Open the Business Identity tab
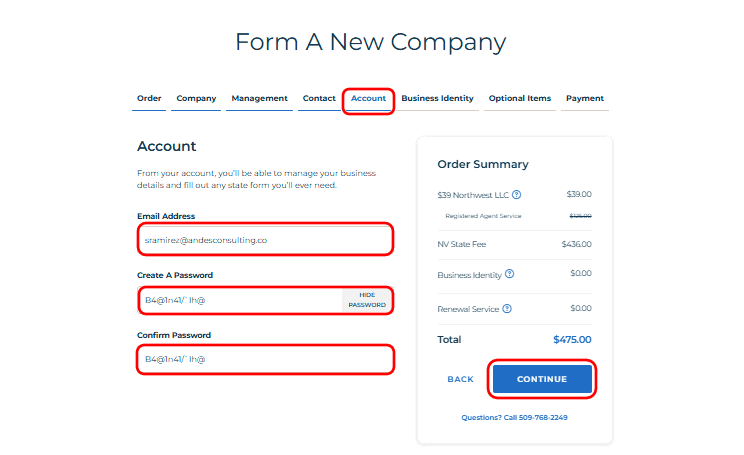The height and width of the screenshot is (455, 744). click(437, 99)
